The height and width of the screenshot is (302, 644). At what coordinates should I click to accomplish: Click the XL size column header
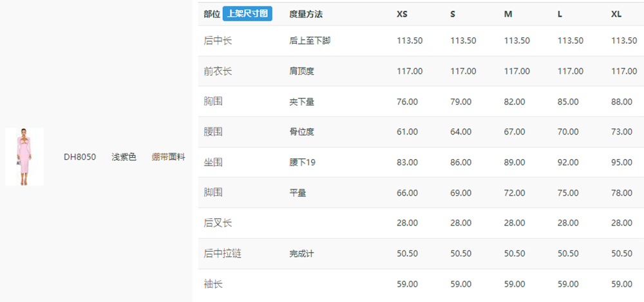tap(616, 14)
